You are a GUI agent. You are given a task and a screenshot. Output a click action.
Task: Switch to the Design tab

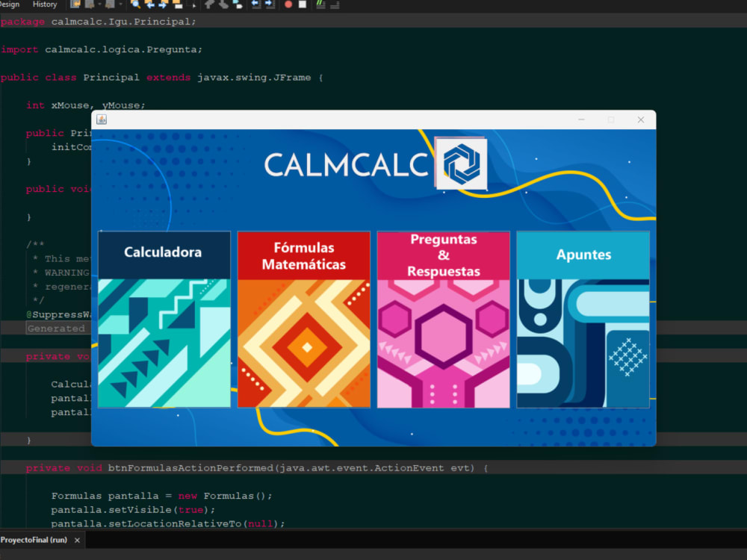coord(9,4)
